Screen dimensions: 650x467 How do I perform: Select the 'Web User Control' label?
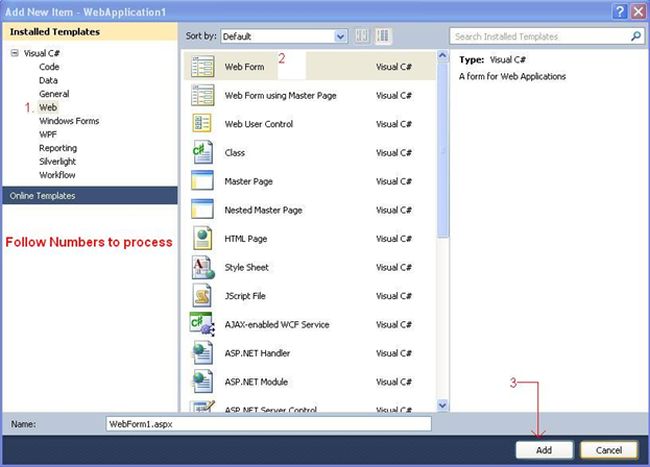tap(259, 124)
